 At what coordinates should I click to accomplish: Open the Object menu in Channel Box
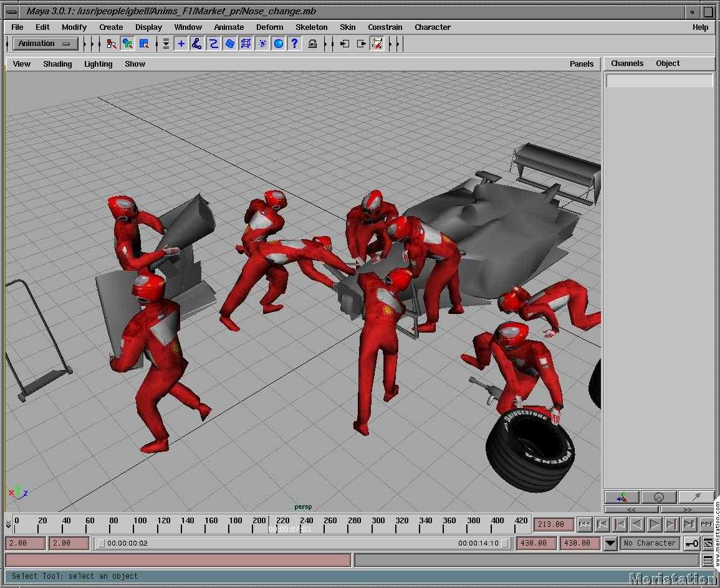point(668,64)
